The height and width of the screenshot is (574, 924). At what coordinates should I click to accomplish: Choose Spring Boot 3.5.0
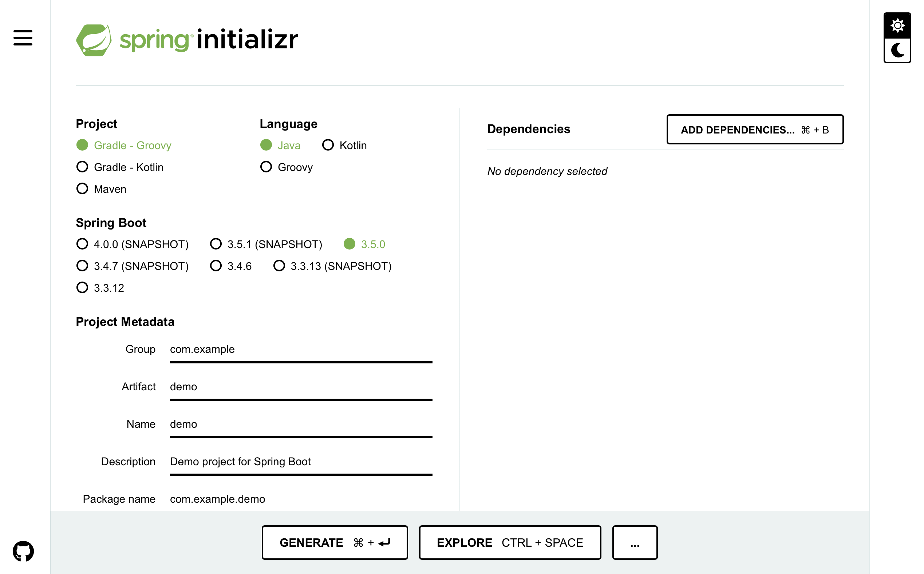(x=364, y=244)
